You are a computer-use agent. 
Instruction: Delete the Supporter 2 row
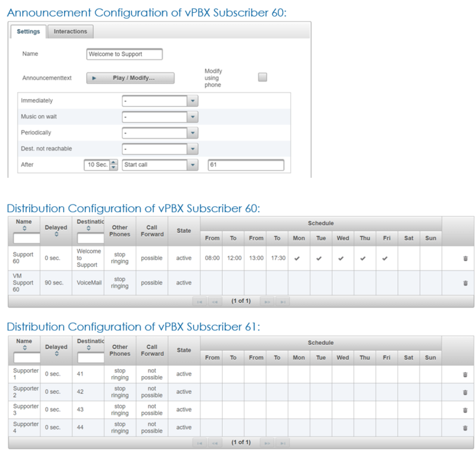click(465, 393)
